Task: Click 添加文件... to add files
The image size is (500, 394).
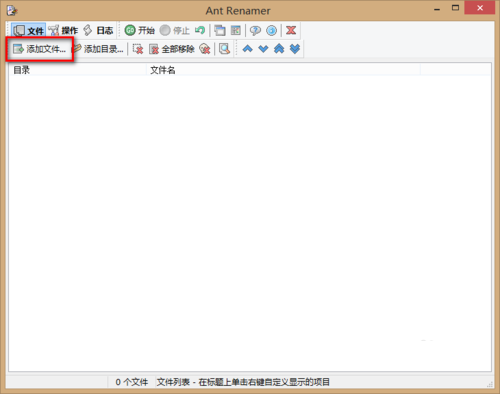Action: [39, 49]
